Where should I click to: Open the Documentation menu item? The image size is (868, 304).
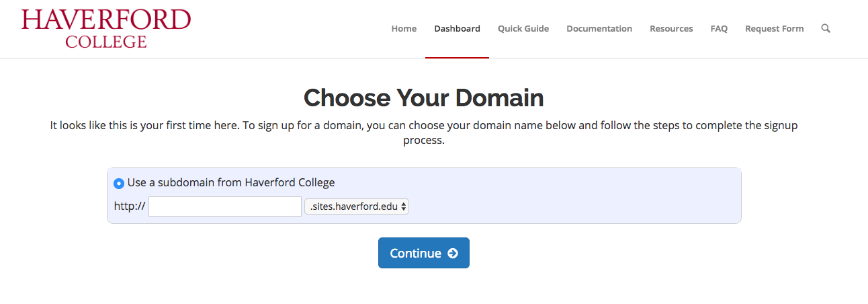(599, 29)
